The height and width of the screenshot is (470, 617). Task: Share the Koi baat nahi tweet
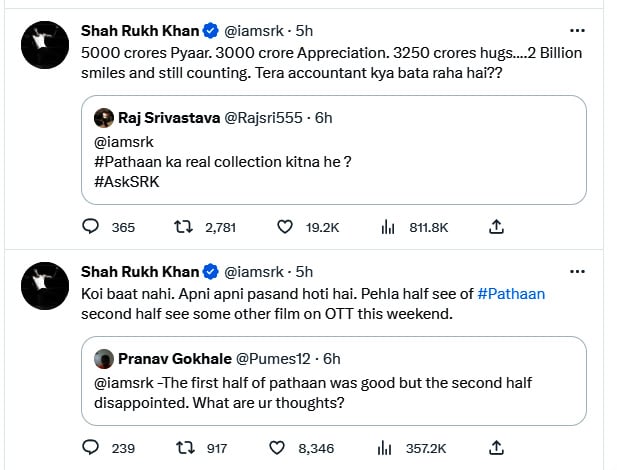point(496,448)
